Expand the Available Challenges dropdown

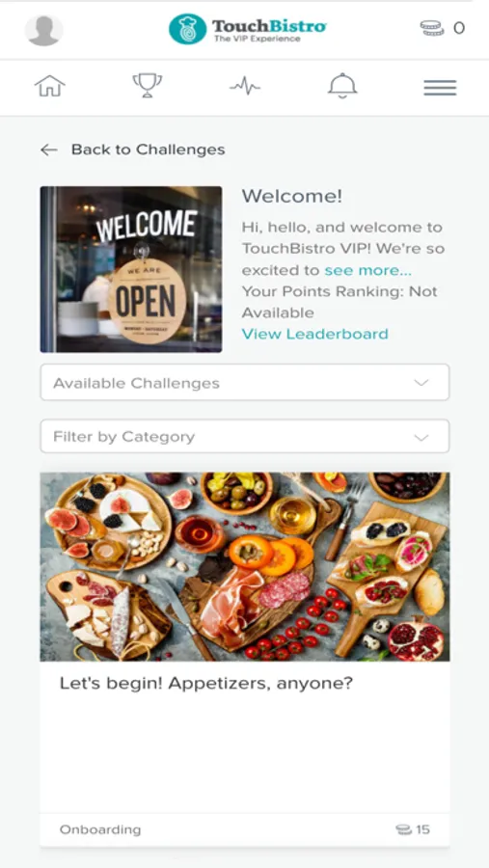click(245, 383)
